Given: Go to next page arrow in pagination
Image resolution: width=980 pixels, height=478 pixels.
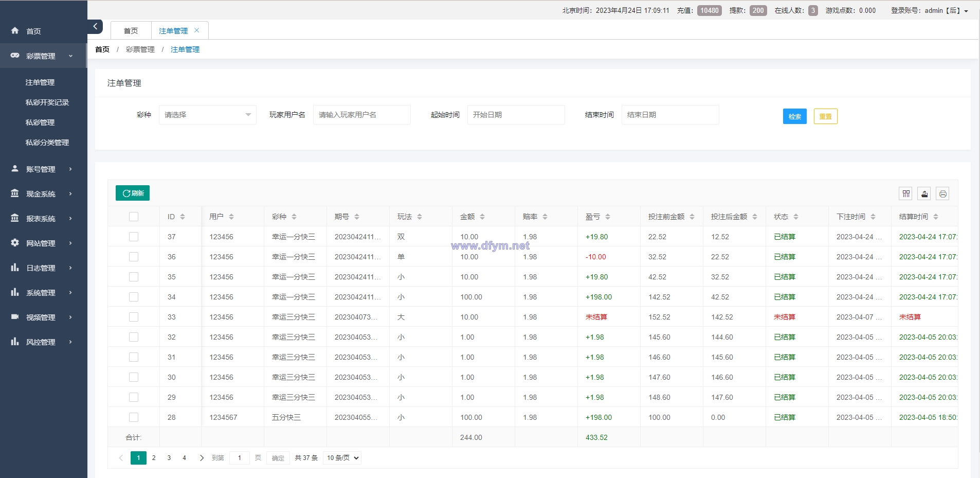Looking at the screenshot, I should [x=202, y=457].
